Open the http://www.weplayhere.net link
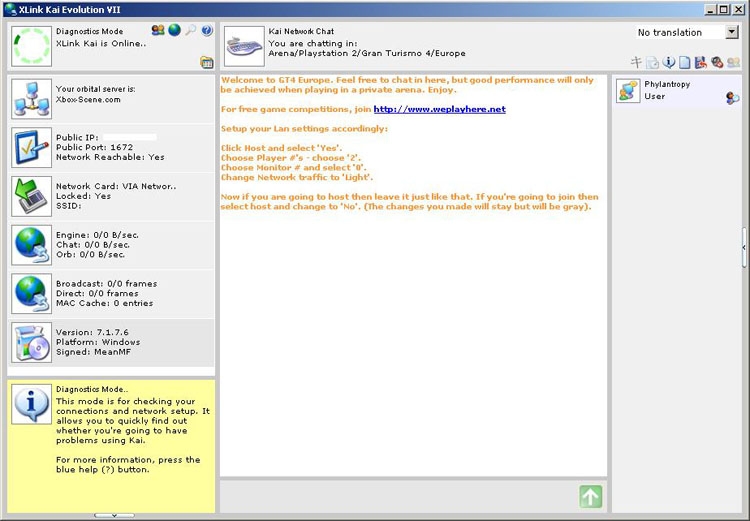 (x=439, y=109)
